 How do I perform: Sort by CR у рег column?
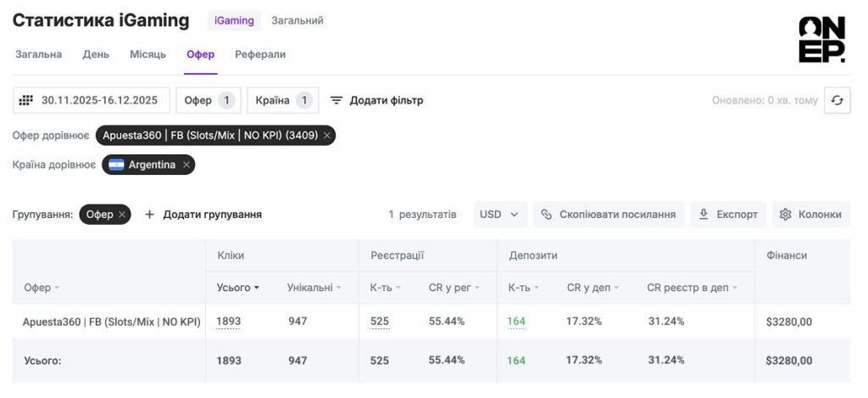454,288
